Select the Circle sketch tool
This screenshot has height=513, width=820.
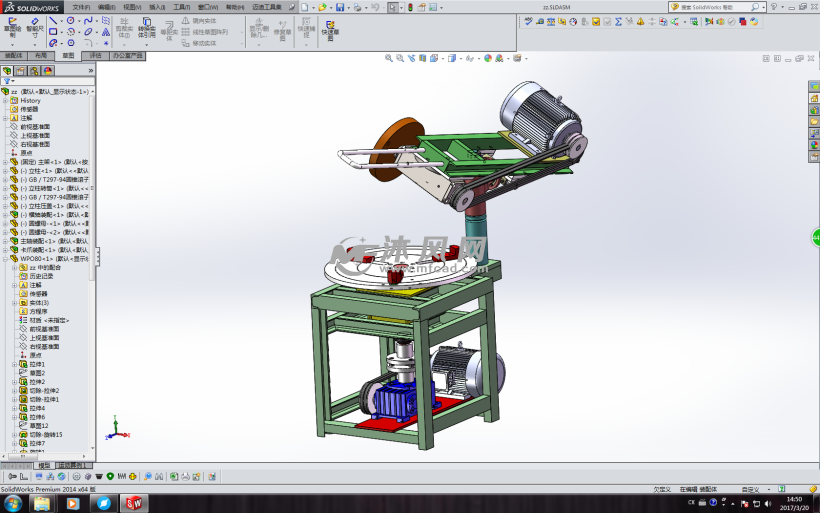click(71, 21)
